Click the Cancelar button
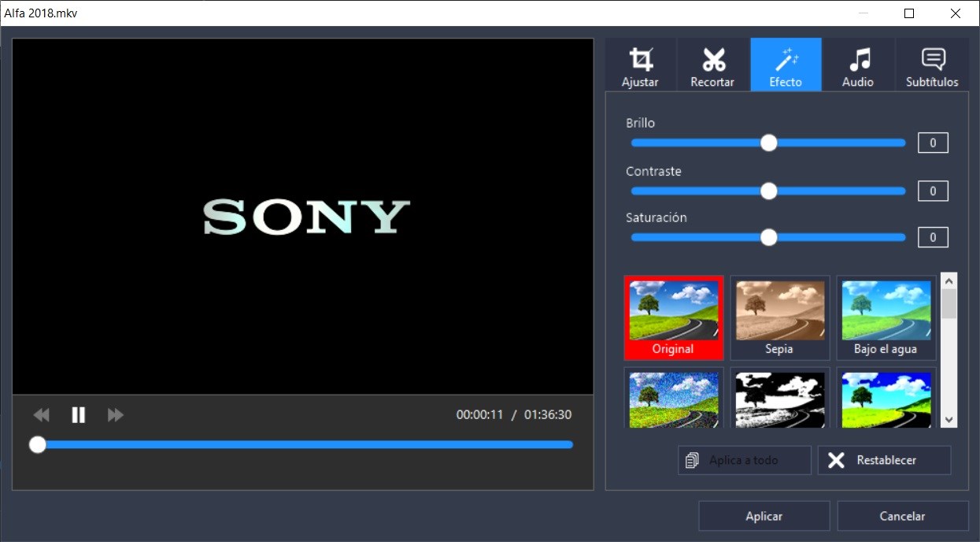Viewport: 980px width, 542px height. [x=903, y=516]
